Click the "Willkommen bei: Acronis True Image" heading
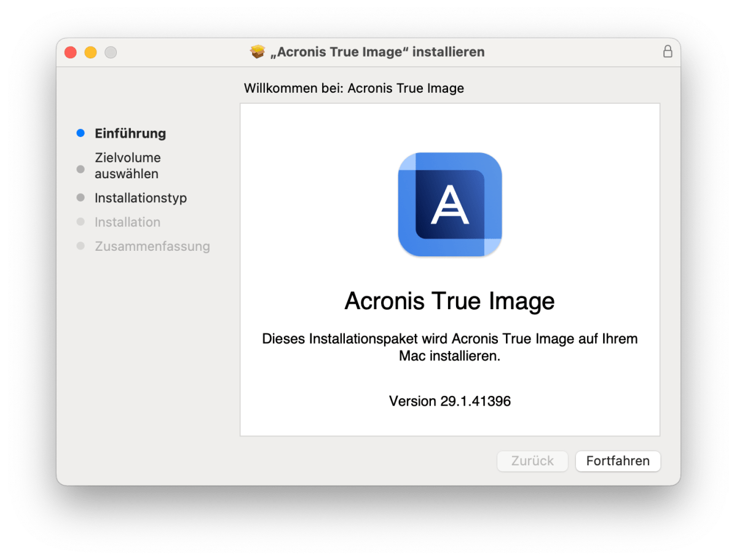Image resolution: width=737 pixels, height=560 pixels. [354, 89]
